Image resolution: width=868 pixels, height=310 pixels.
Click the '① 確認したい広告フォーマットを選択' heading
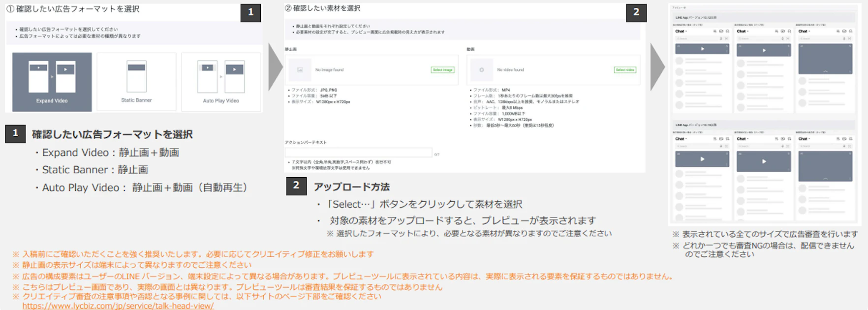(x=73, y=9)
